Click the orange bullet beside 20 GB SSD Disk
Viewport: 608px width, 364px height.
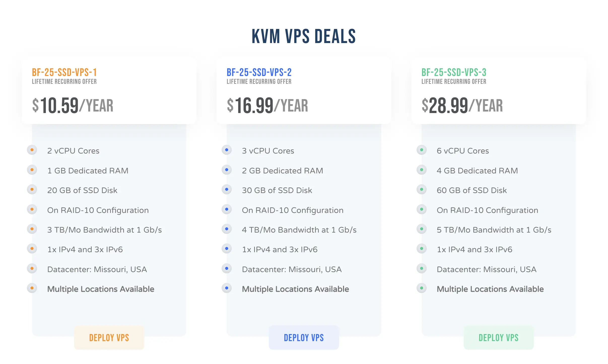click(32, 190)
